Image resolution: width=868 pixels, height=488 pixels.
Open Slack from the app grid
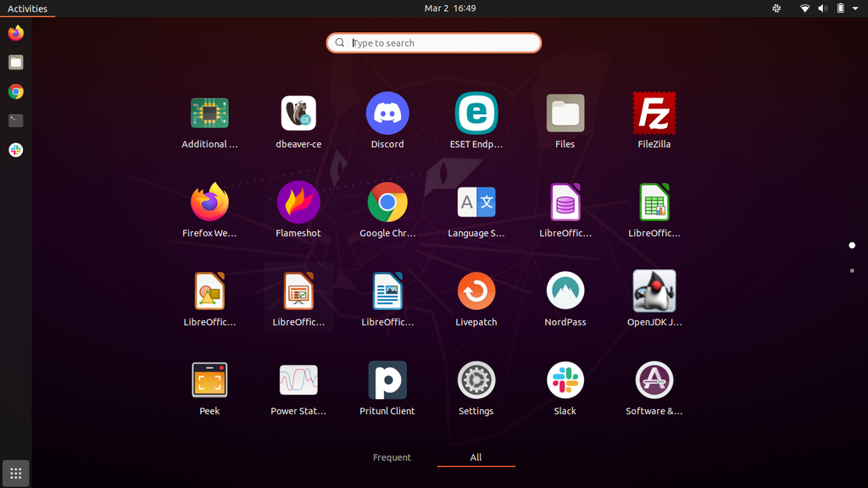565,380
